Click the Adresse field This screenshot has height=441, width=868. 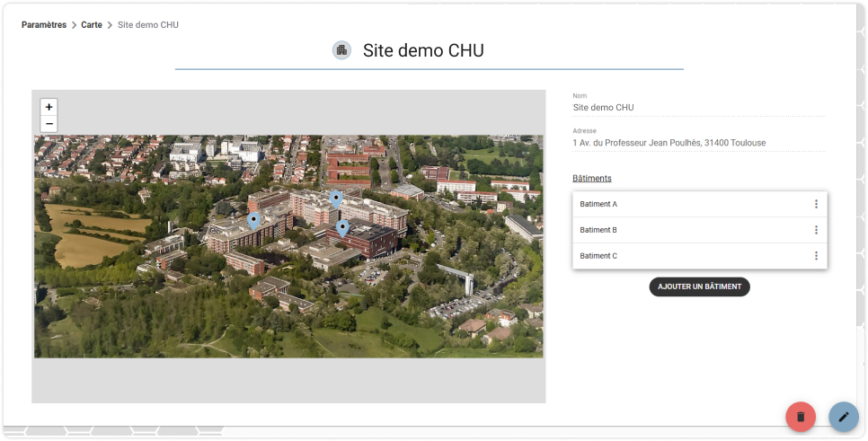pyautogui.click(x=699, y=143)
